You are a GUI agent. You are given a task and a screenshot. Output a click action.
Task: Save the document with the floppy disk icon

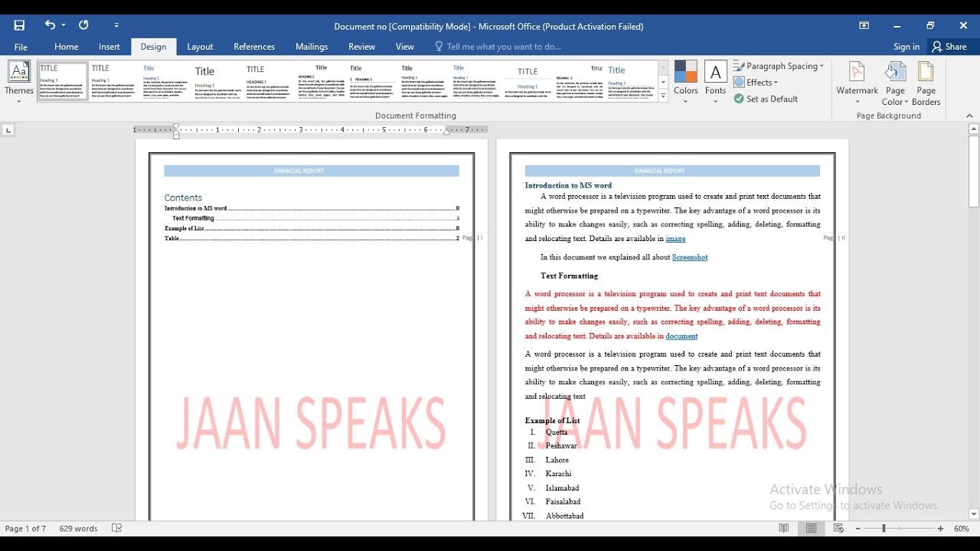pyautogui.click(x=20, y=25)
